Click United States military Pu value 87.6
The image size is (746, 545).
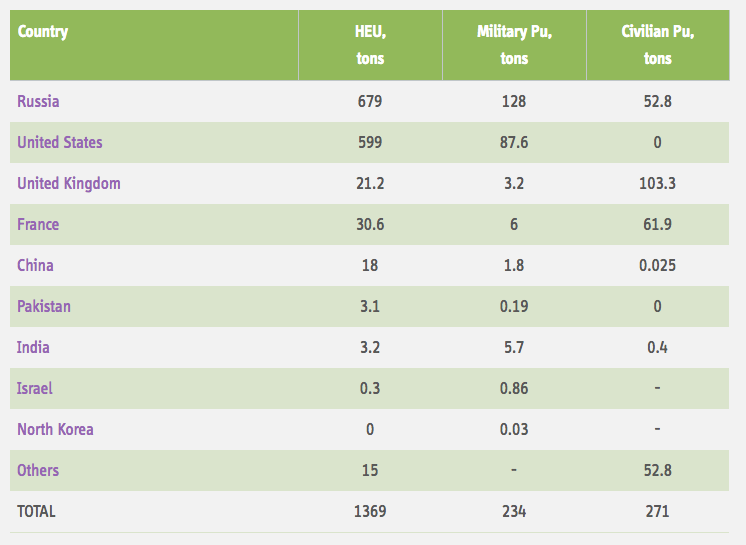coord(514,142)
